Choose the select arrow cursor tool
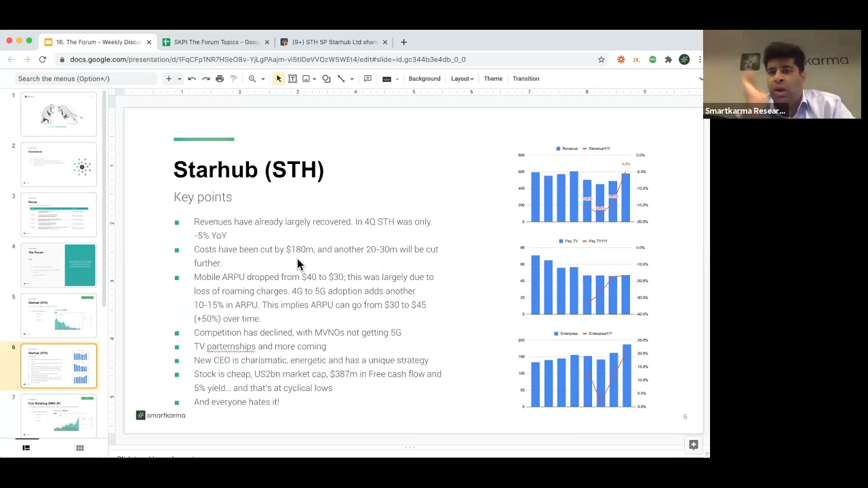This screenshot has width=868, height=488. pyautogui.click(x=279, y=79)
